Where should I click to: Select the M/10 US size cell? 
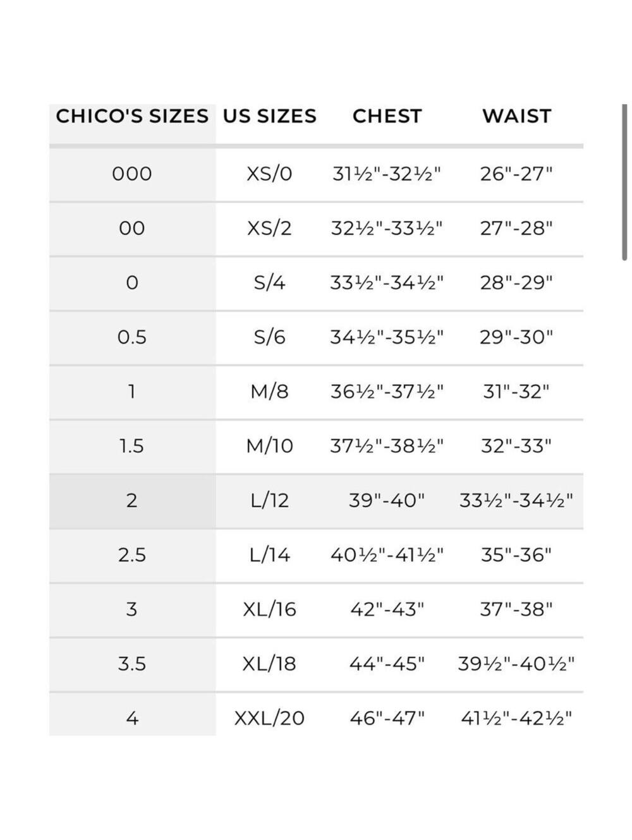point(270,446)
